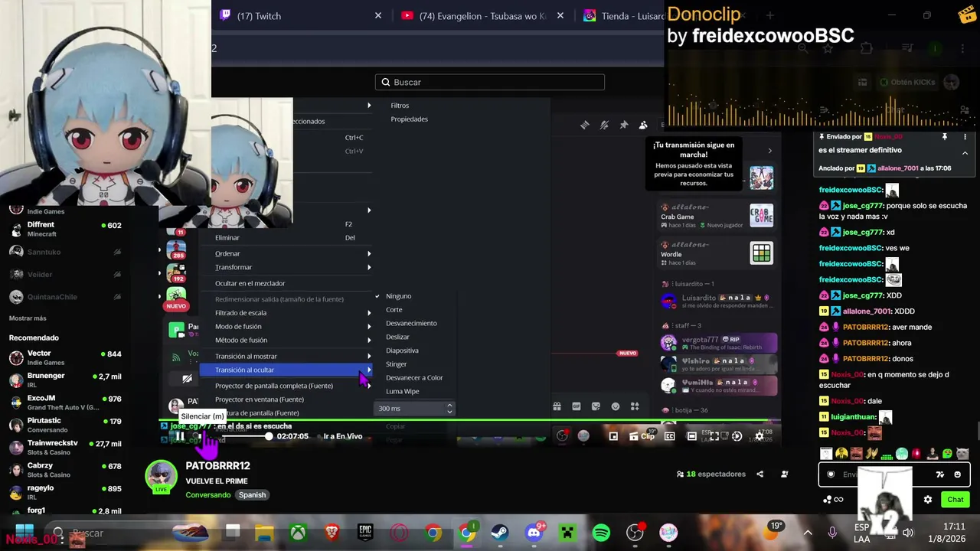The width and height of the screenshot is (980, 551).
Task: Click the Buscar search box at top
Action: 490,83
